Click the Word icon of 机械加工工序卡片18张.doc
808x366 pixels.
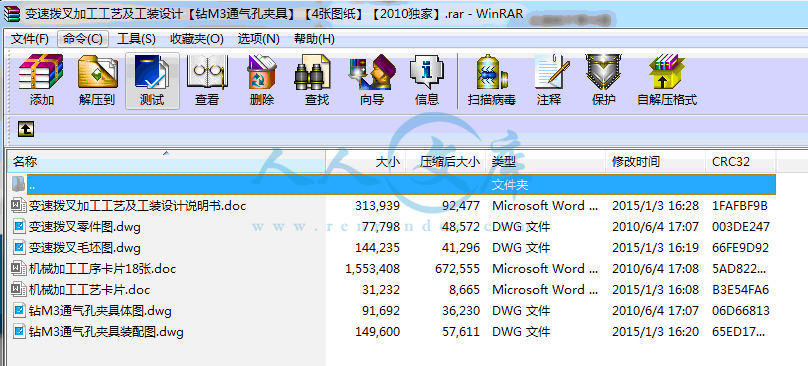[19, 269]
